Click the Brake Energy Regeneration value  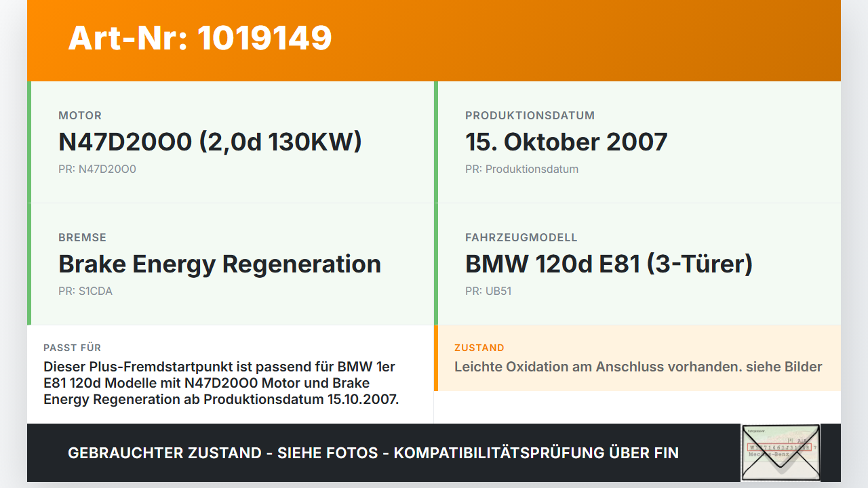[220, 264]
